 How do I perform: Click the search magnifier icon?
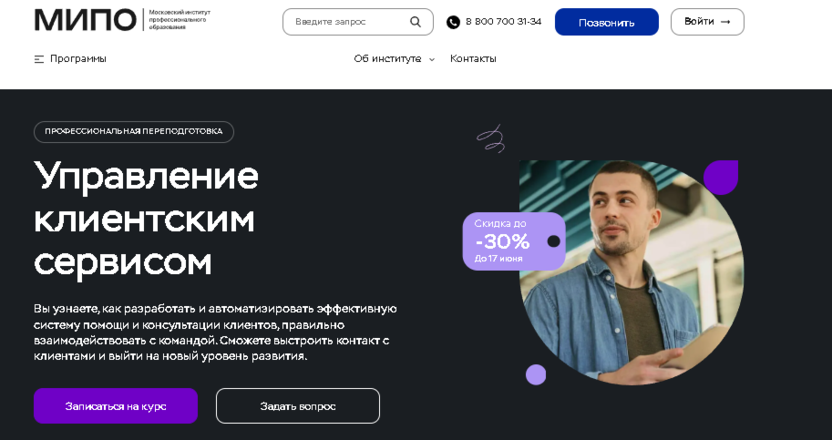click(x=415, y=22)
